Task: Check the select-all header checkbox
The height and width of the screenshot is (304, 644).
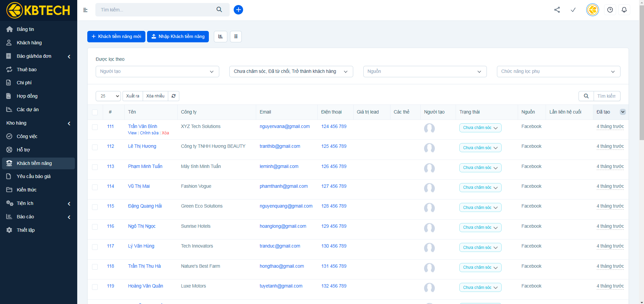Action: 95,112
